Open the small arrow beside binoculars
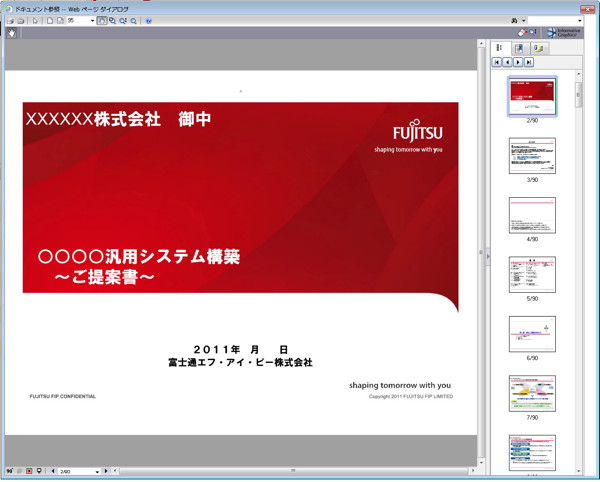Screen dimensions: 600x482 [x=524, y=21]
